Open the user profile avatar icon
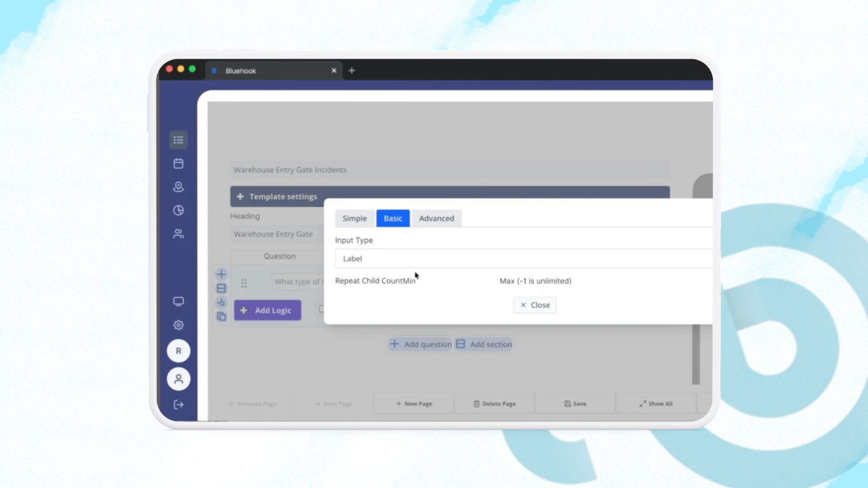The height and width of the screenshot is (488, 868). pos(179,379)
